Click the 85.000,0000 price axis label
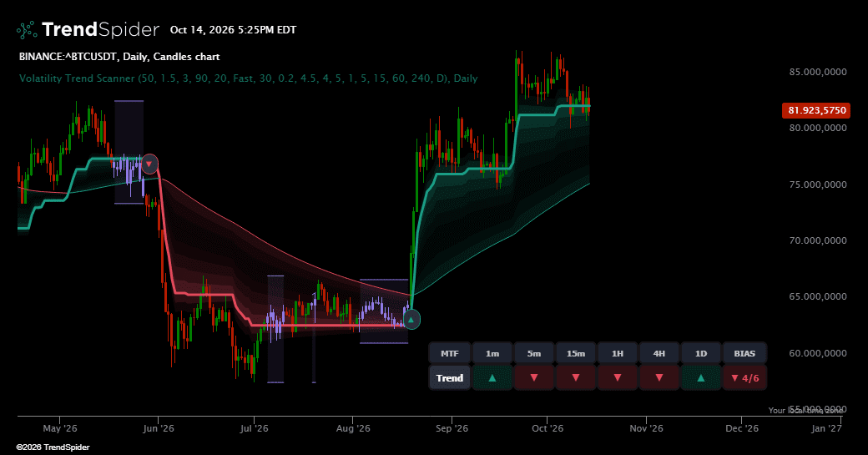Image resolution: width=868 pixels, height=455 pixels. pyautogui.click(x=818, y=72)
